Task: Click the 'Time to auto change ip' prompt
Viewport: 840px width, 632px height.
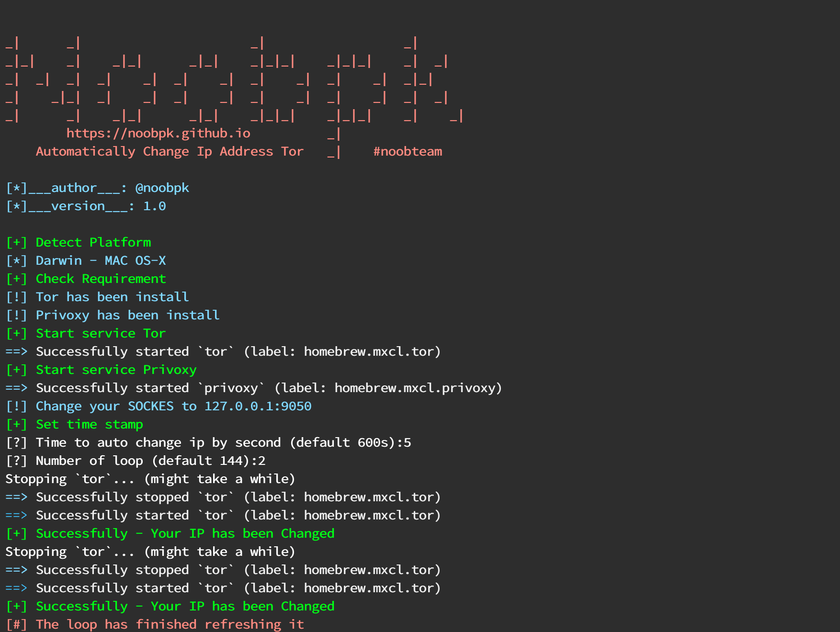Action: 208,442
